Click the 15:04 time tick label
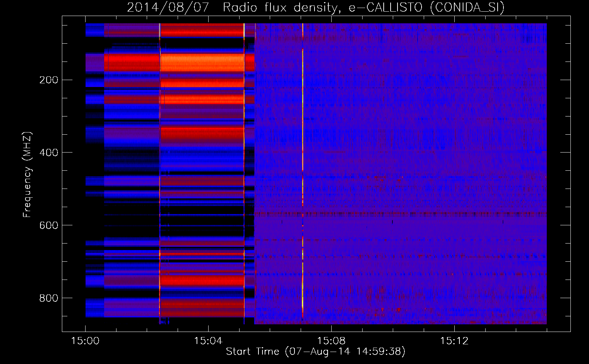The width and height of the screenshot is (589, 364). click(208, 341)
